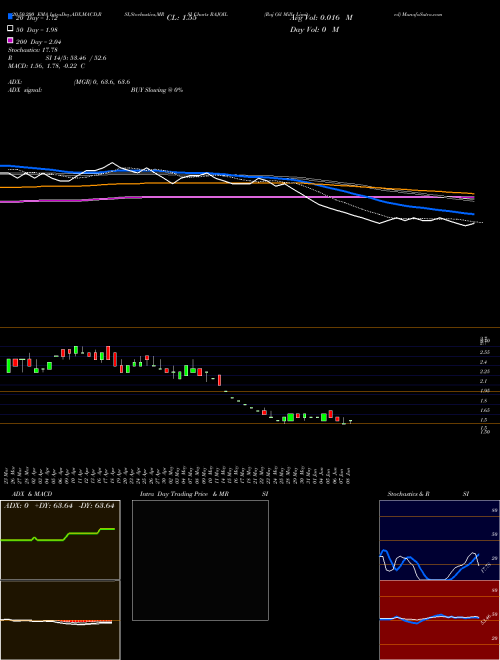Click the 2.55 price axis label
The height and width of the screenshot is (660, 500).
tap(484, 352)
